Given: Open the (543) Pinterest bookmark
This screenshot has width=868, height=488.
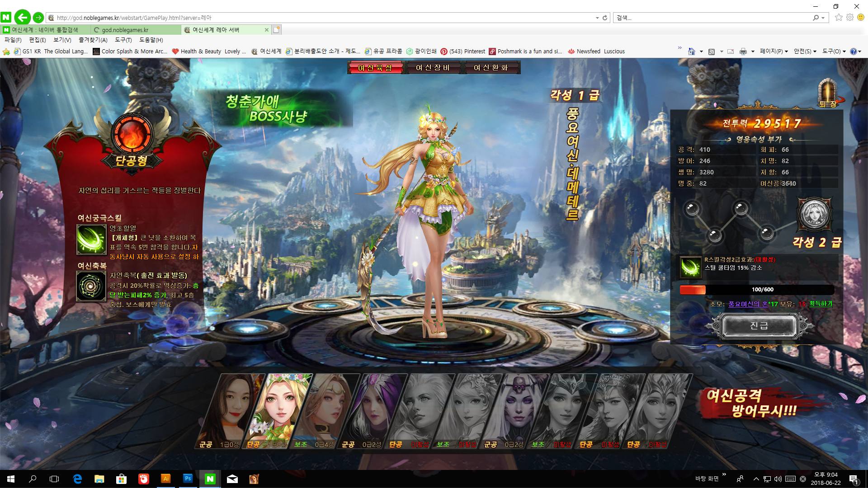Looking at the screenshot, I should 462,52.
